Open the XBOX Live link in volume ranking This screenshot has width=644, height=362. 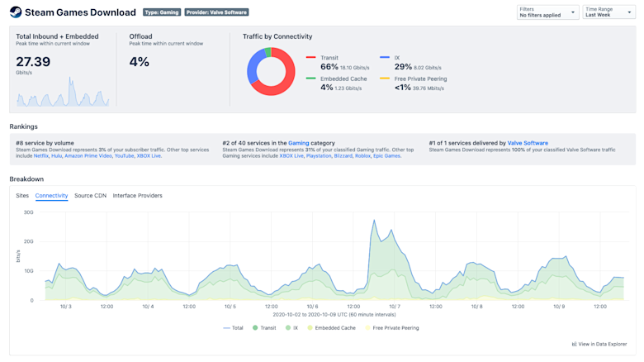(149, 156)
